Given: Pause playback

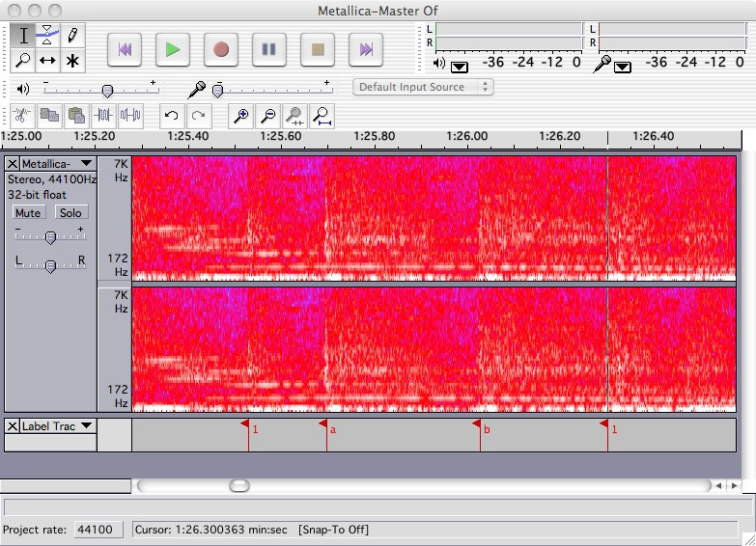Looking at the screenshot, I should pos(269,49).
